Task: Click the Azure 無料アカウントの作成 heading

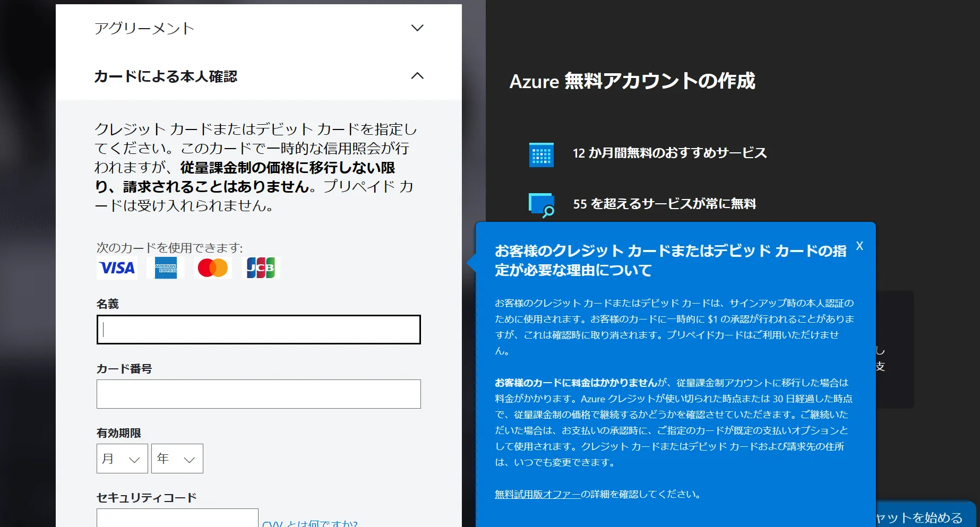Action: 632,81
